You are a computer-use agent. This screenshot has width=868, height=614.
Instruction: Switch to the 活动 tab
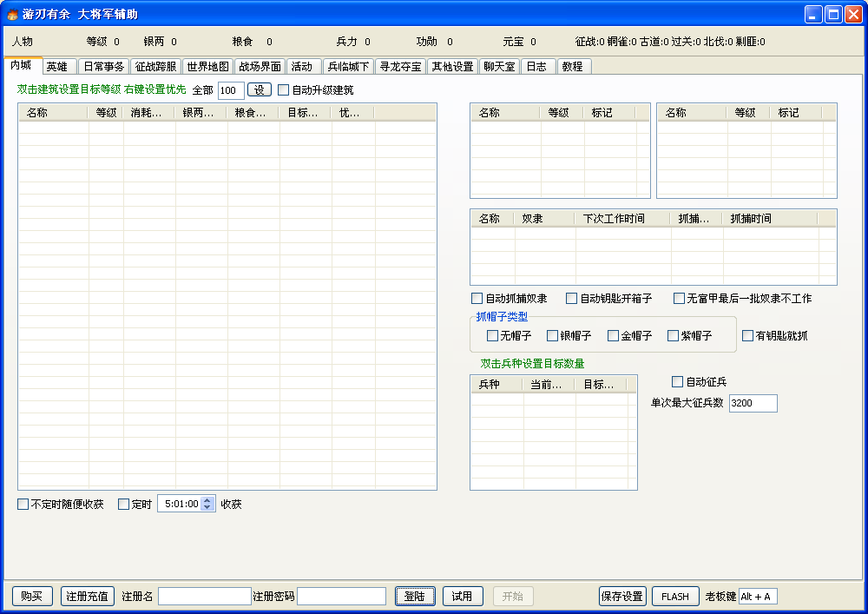pyautogui.click(x=303, y=67)
